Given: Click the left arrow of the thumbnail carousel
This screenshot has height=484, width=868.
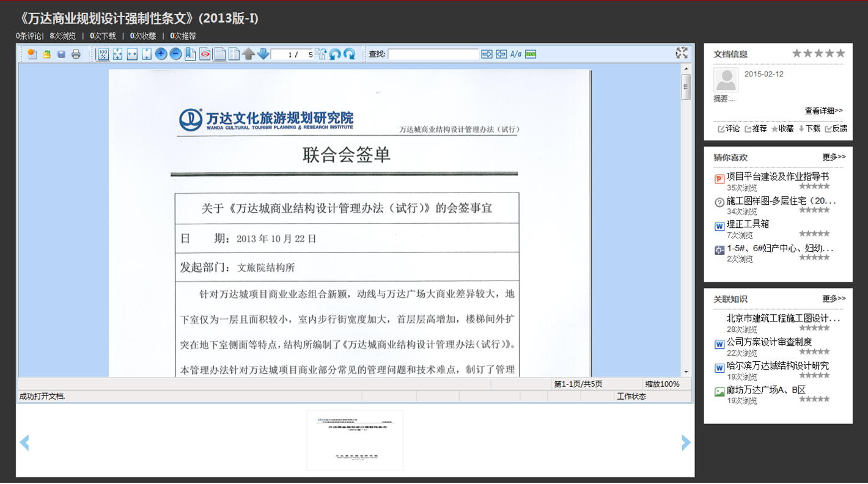Looking at the screenshot, I should tap(24, 442).
